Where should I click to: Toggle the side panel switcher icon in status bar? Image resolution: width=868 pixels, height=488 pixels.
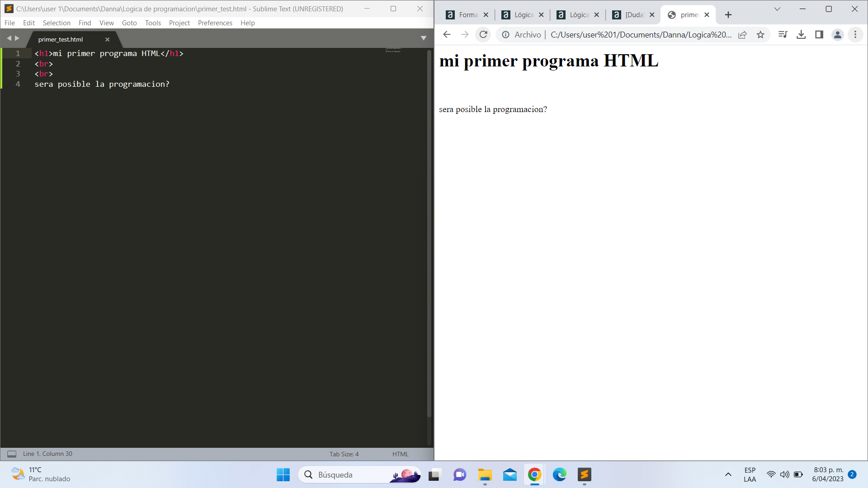point(12,454)
